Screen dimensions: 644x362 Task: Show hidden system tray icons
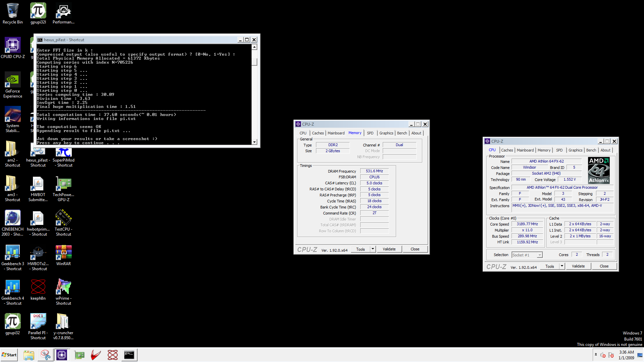(596, 355)
